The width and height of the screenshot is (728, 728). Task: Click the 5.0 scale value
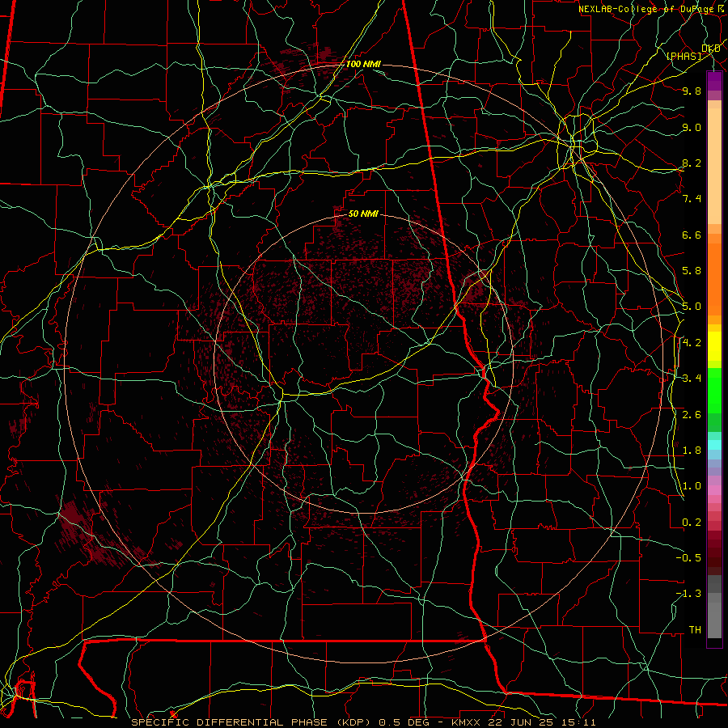point(692,307)
